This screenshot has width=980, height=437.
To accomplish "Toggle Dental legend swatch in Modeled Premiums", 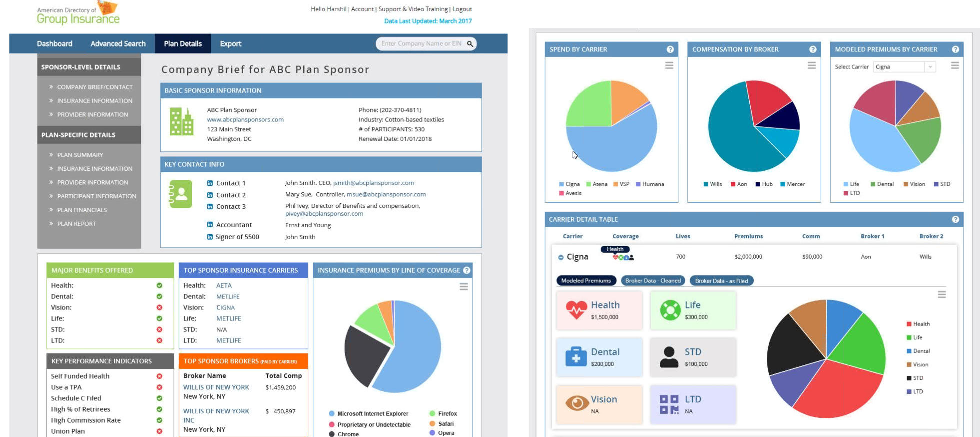I will [x=873, y=184].
